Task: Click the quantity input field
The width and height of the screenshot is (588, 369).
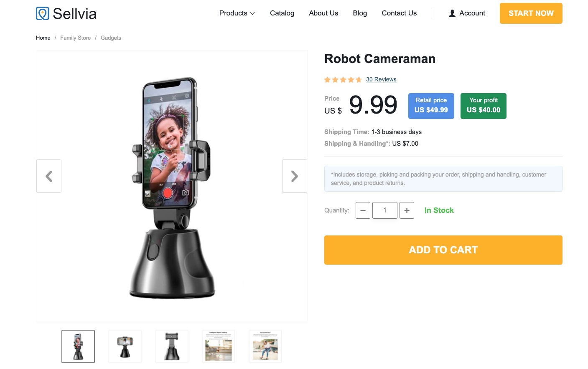Action: 385,210
